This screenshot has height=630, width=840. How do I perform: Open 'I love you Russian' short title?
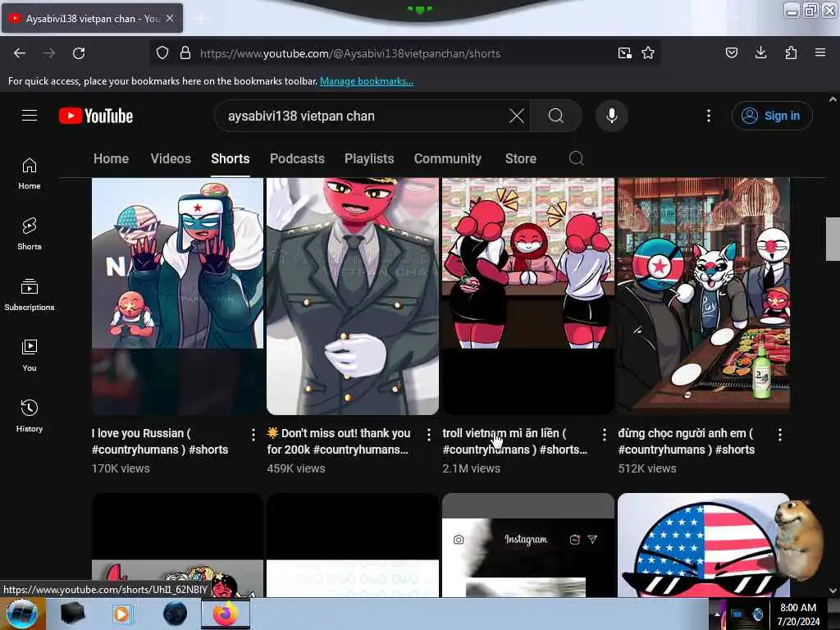point(160,441)
